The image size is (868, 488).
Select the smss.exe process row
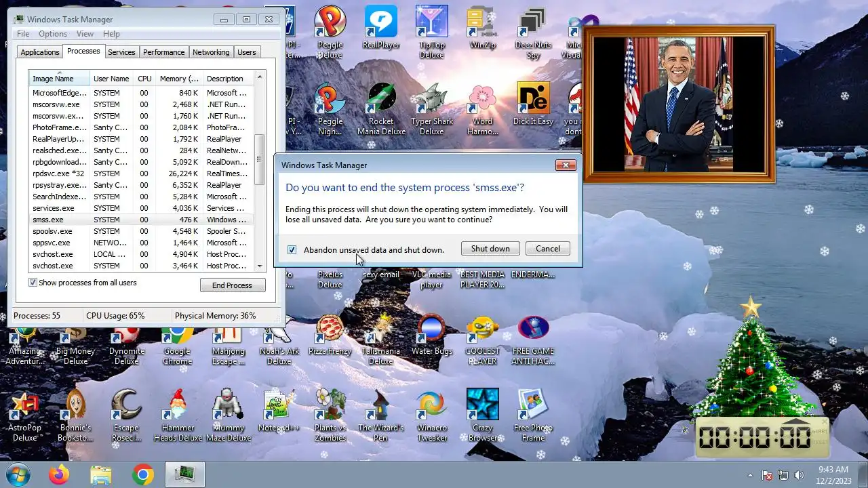(141, 220)
